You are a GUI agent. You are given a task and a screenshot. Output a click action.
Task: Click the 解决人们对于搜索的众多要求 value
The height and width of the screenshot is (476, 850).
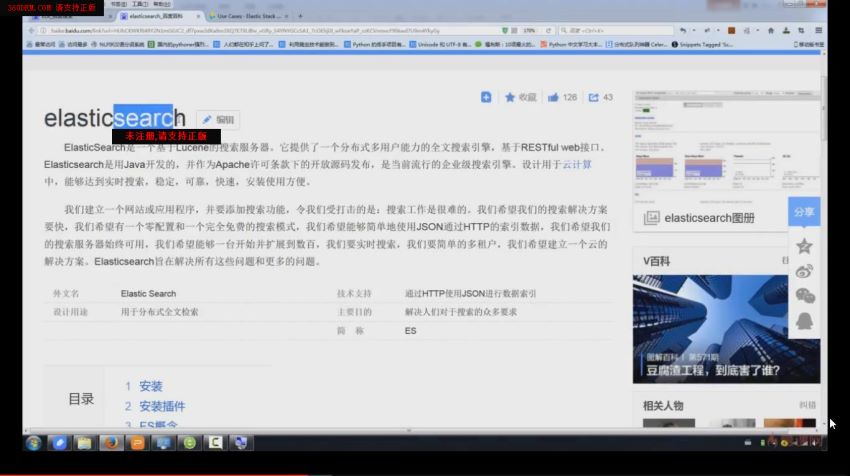click(461, 312)
